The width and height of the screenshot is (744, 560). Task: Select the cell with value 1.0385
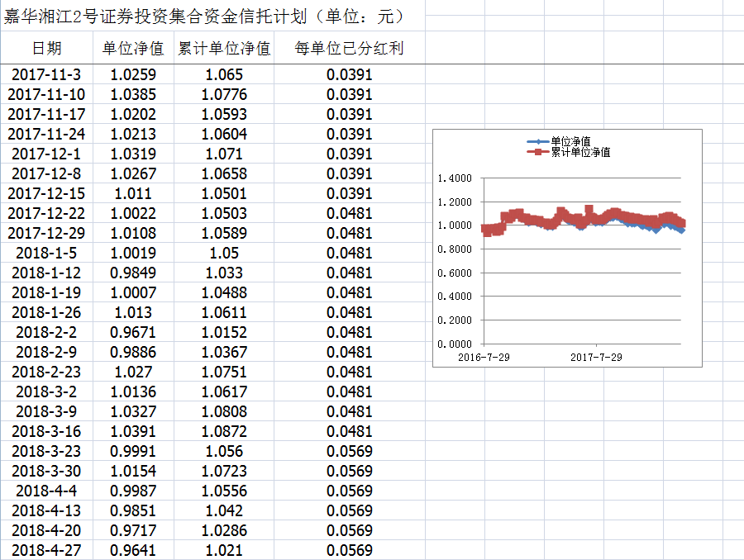133,94
